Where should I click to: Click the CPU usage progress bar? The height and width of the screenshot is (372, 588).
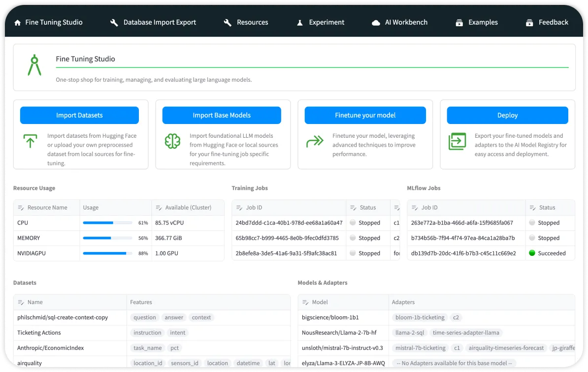(108, 223)
